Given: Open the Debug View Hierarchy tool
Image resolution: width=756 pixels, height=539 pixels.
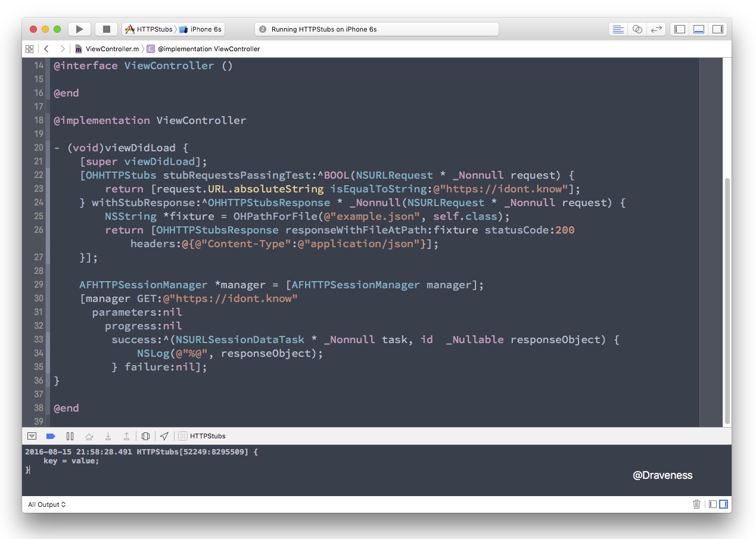Looking at the screenshot, I should pyautogui.click(x=146, y=435).
